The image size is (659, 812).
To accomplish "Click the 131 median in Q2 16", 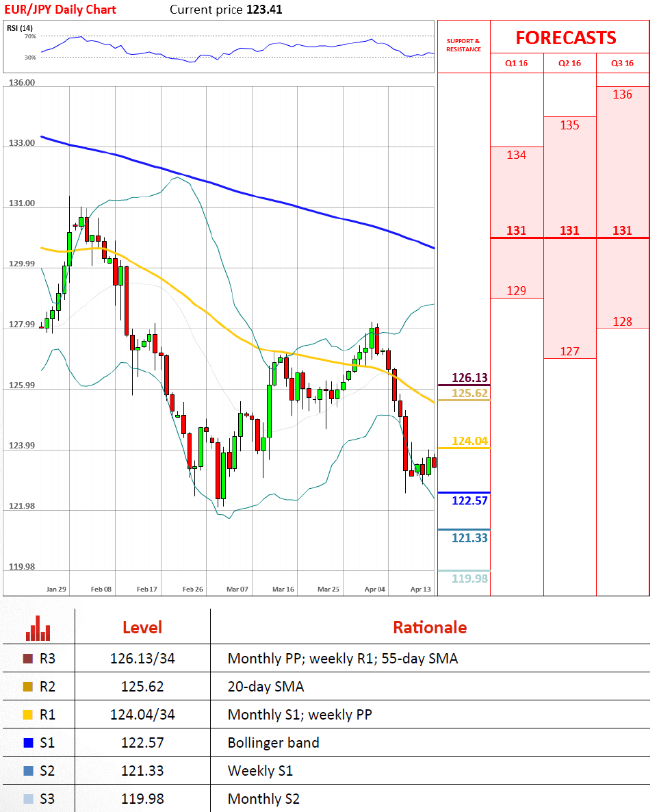I will coord(569,231).
